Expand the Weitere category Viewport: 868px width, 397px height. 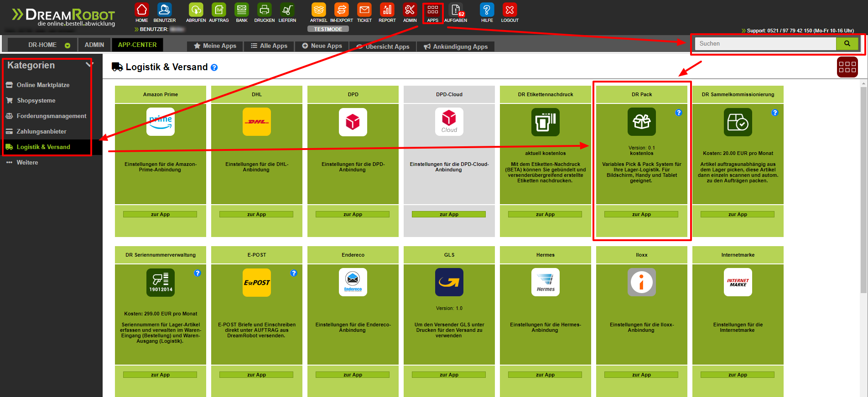(x=27, y=162)
